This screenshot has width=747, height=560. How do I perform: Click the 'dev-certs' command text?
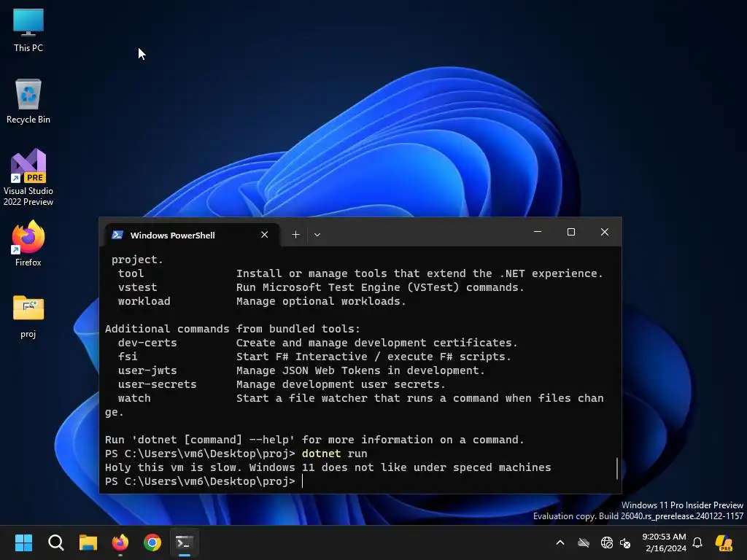point(147,343)
